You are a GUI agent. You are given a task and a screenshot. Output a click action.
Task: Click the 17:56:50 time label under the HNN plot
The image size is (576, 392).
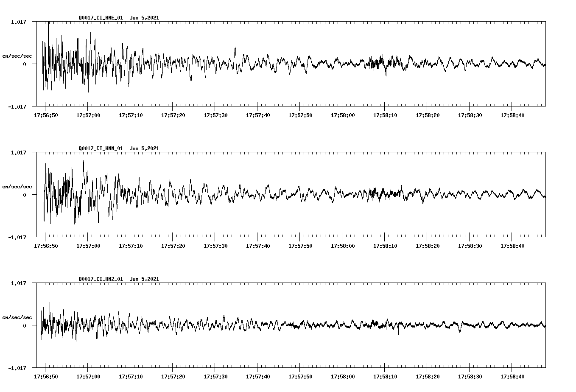(x=46, y=246)
